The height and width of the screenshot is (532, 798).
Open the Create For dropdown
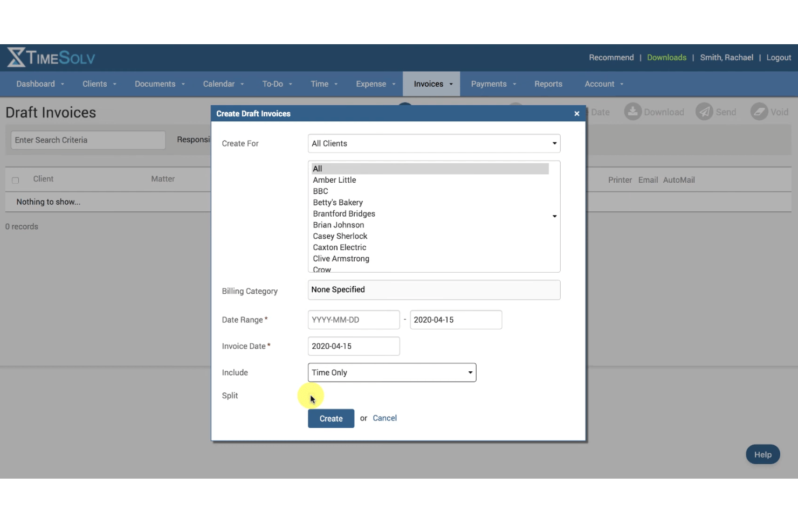click(434, 143)
